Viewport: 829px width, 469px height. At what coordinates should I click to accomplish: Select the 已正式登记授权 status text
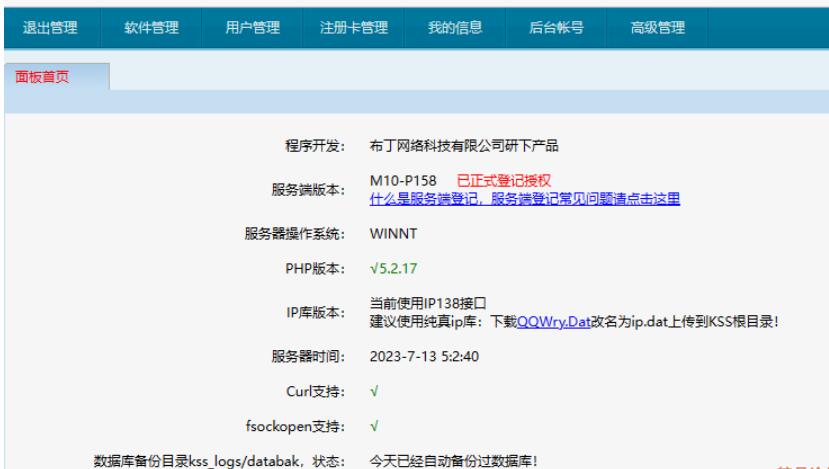pos(503,181)
